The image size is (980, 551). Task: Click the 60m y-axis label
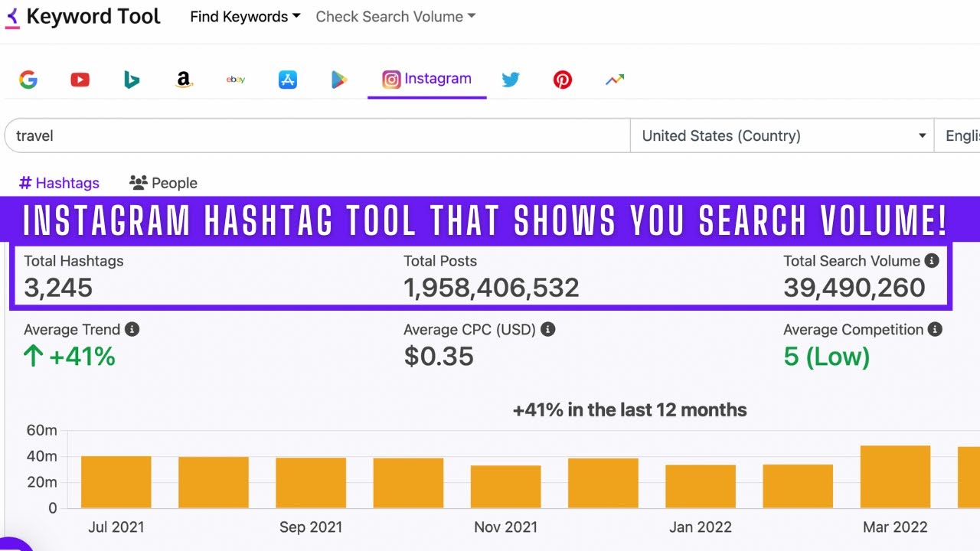pos(42,431)
